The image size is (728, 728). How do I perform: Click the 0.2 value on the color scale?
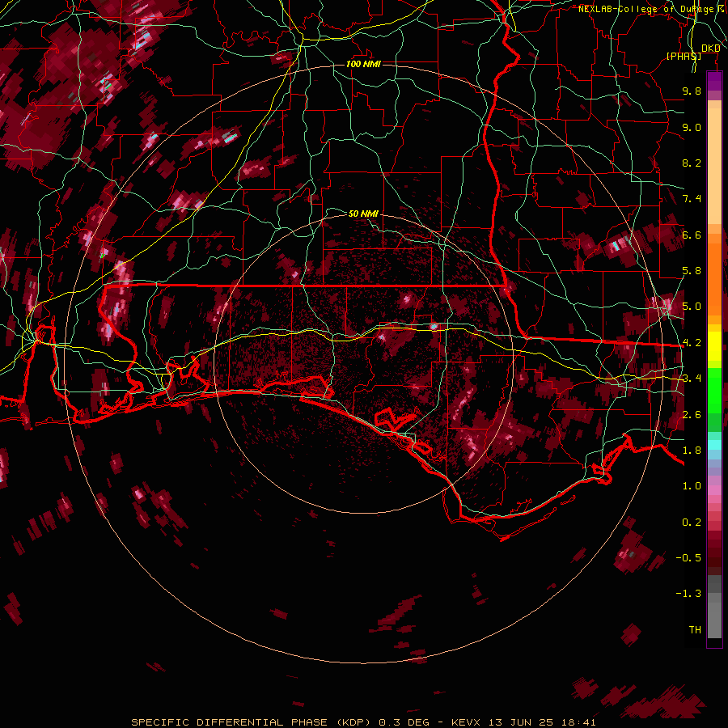click(692, 523)
